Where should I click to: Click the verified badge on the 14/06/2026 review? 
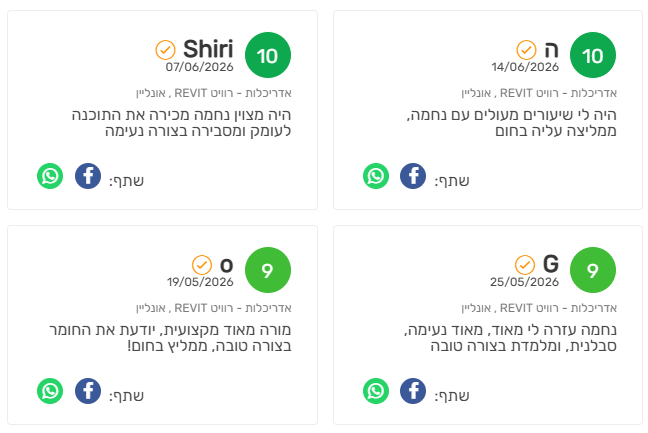(526, 50)
